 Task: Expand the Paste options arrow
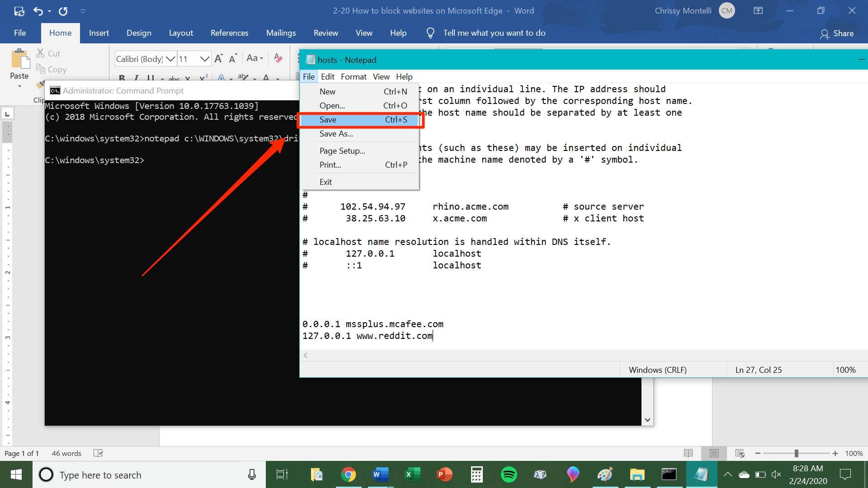[x=19, y=86]
